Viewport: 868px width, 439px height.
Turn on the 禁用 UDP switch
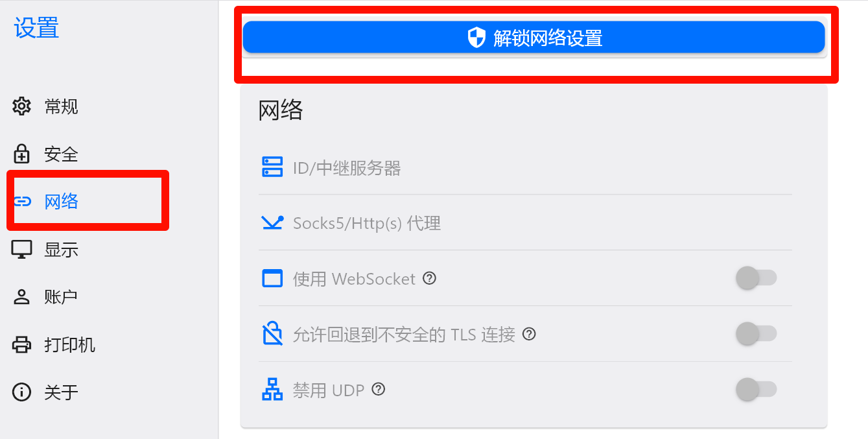pos(756,390)
